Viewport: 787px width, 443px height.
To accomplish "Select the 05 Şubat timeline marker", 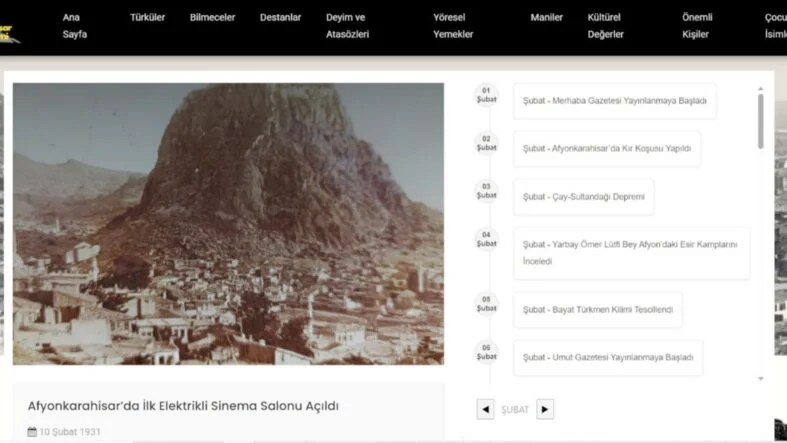I will click(486, 304).
